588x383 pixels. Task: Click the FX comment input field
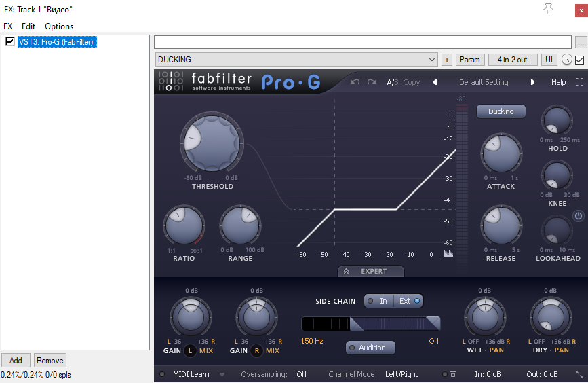coord(363,42)
